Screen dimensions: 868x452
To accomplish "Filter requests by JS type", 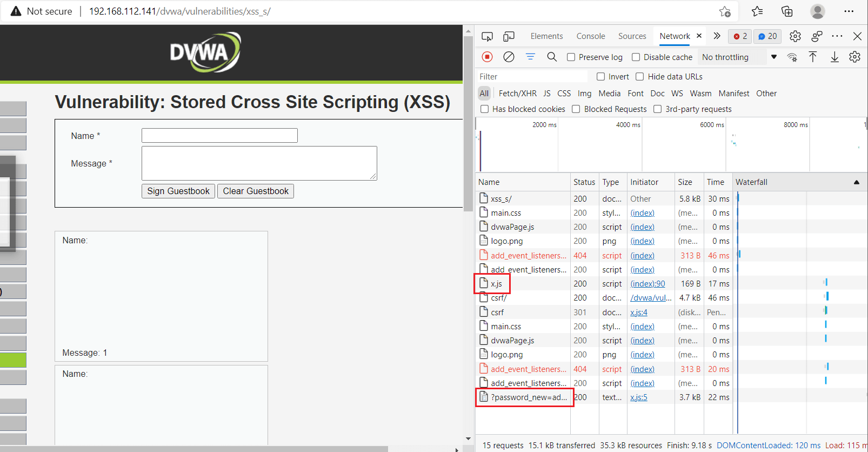I will pos(547,94).
